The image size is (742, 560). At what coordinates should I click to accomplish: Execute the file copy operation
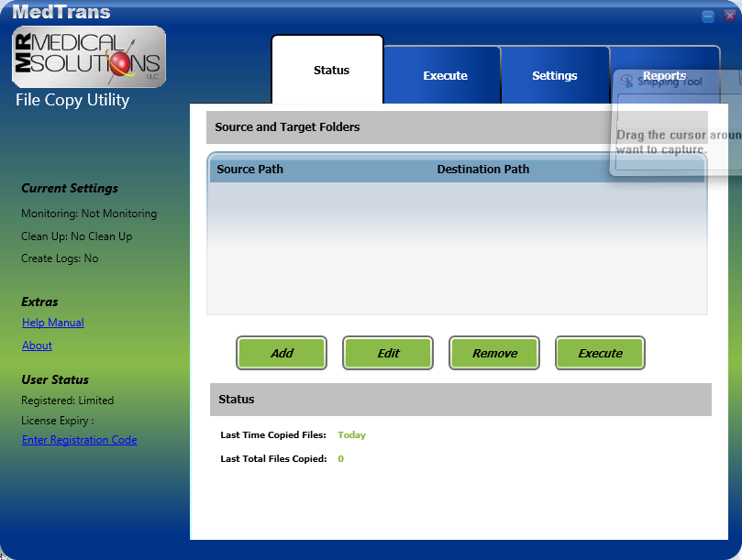[x=600, y=353]
